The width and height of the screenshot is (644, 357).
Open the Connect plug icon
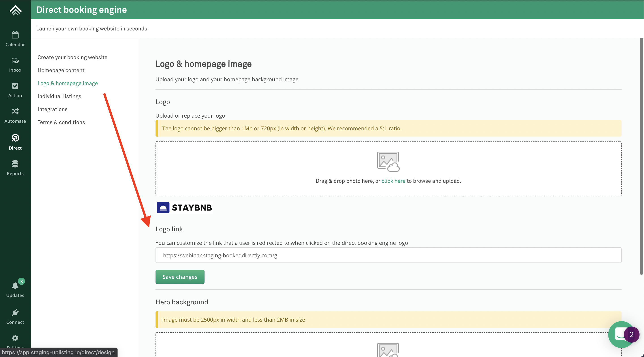tap(15, 312)
